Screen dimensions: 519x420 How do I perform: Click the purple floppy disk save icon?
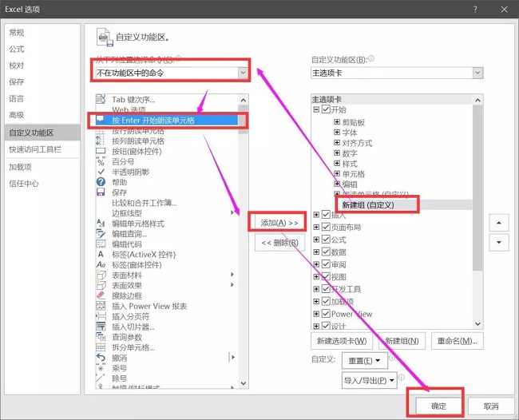pos(101,192)
